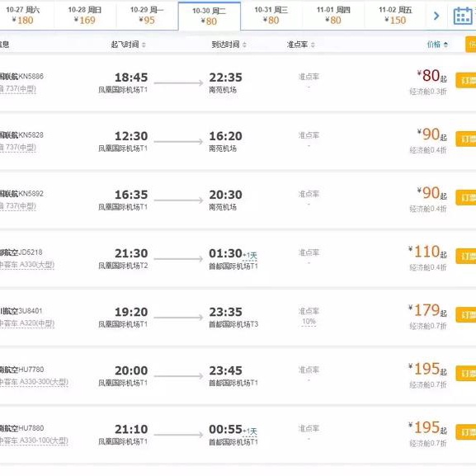
Task: Open the 737 aircraft type info on KN5892
Action: pyautogui.click(x=18, y=206)
